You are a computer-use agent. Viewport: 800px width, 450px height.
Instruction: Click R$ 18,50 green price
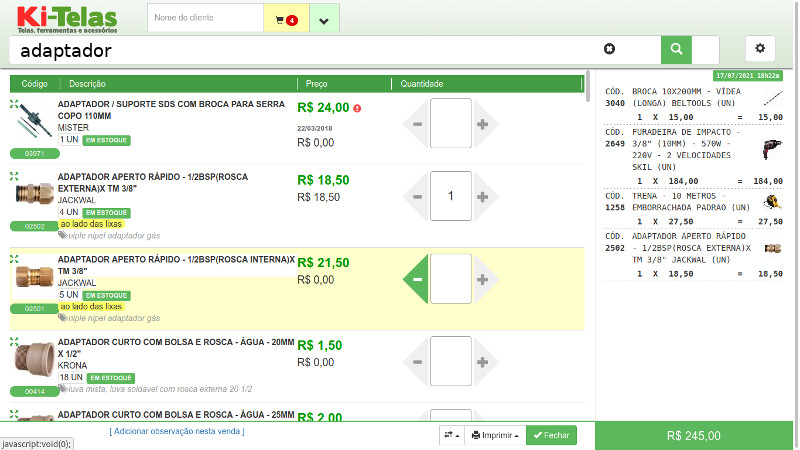coord(323,180)
